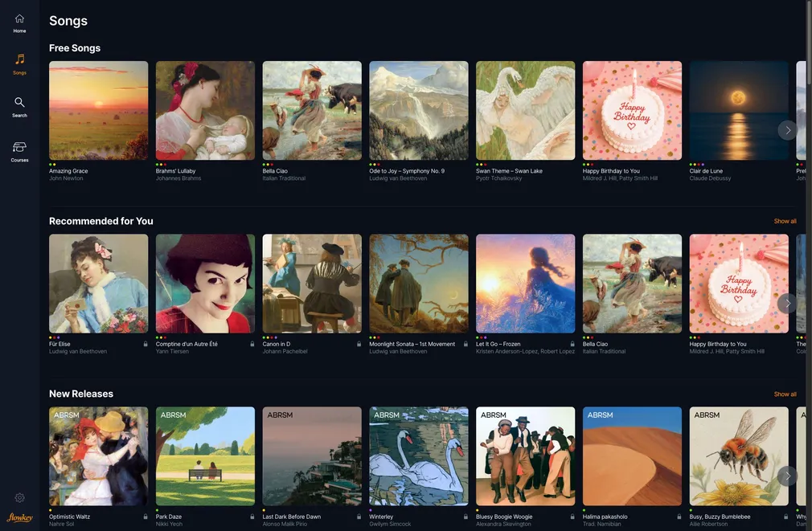The image size is (812, 531).
Task: Click lock icon on Park Daze
Action: (x=252, y=517)
